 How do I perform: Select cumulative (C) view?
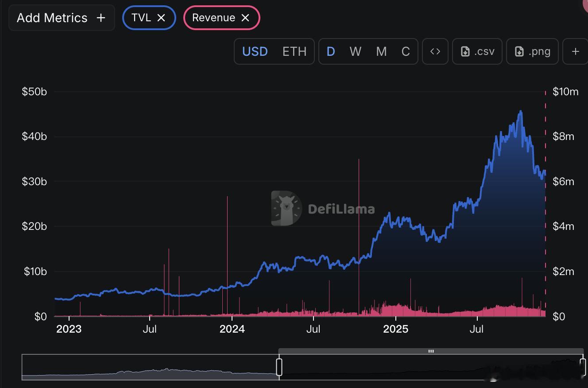click(x=406, y=51)
